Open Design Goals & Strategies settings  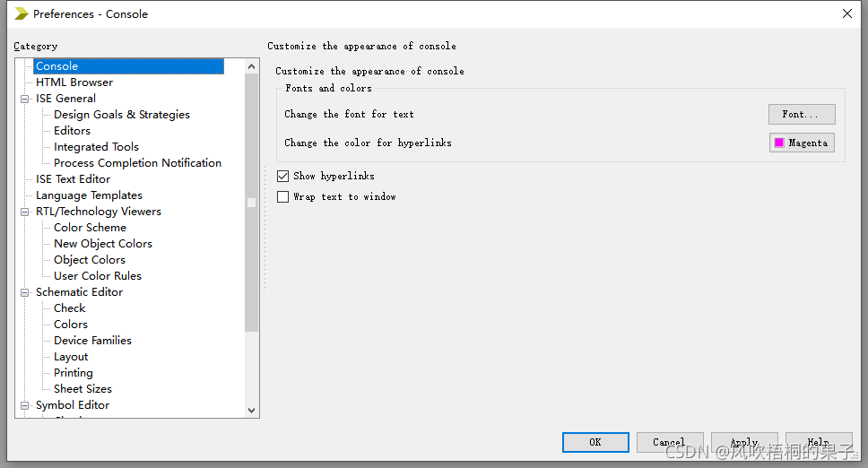click(x=122, y=115)
